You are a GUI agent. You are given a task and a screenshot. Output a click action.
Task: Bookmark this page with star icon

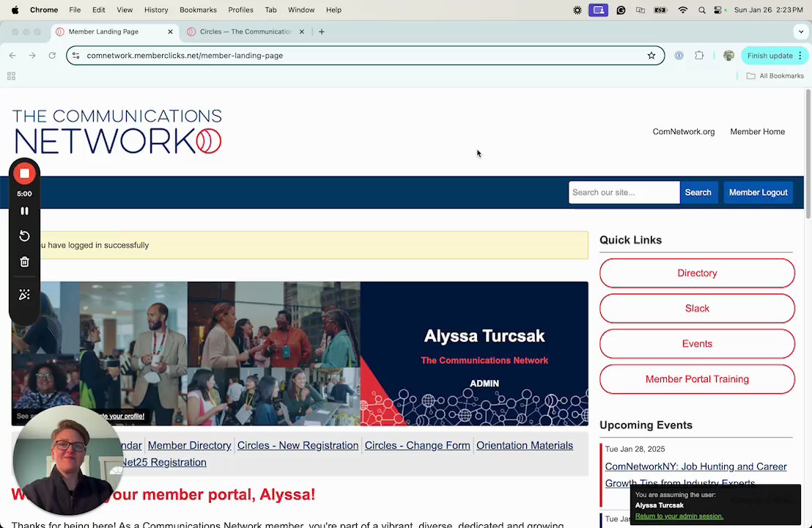[652, 56]
